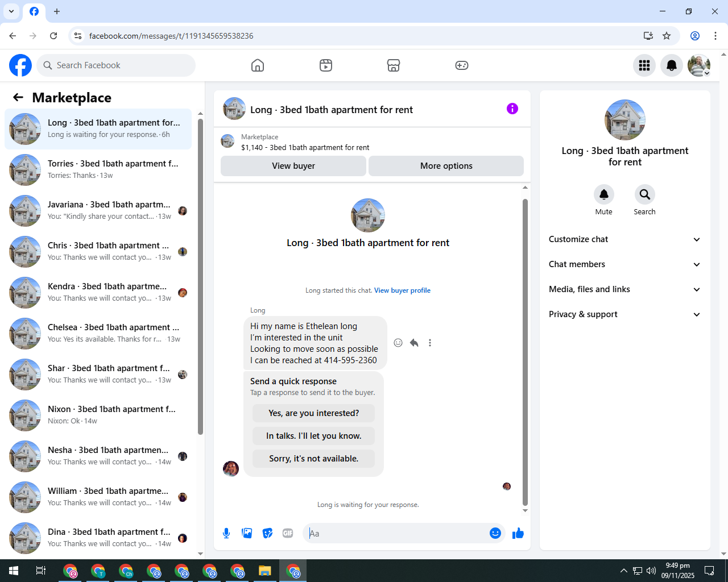Open new browser tab plus button

(57, 11)
